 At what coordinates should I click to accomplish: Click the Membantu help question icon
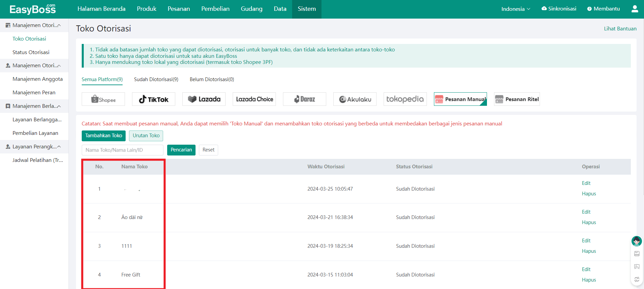(589, 9)
